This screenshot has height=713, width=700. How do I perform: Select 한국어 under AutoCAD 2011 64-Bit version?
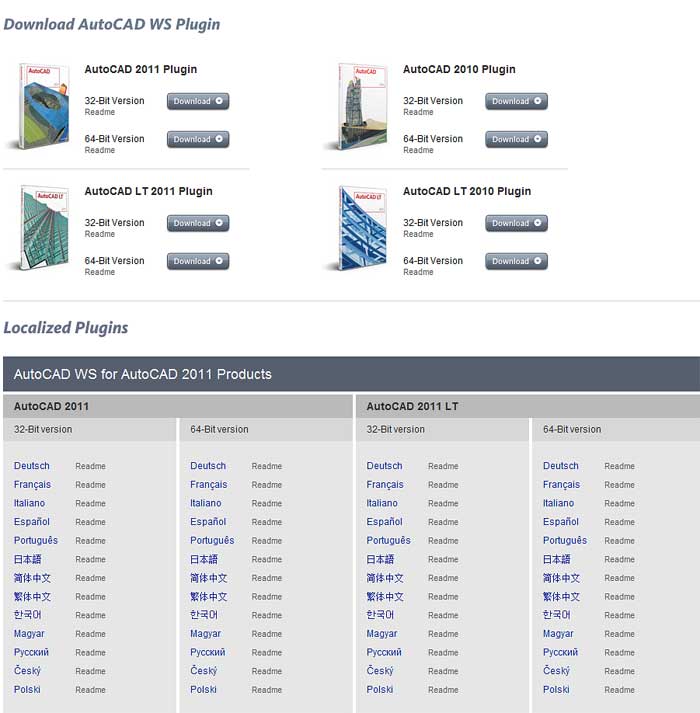point(204,615)
